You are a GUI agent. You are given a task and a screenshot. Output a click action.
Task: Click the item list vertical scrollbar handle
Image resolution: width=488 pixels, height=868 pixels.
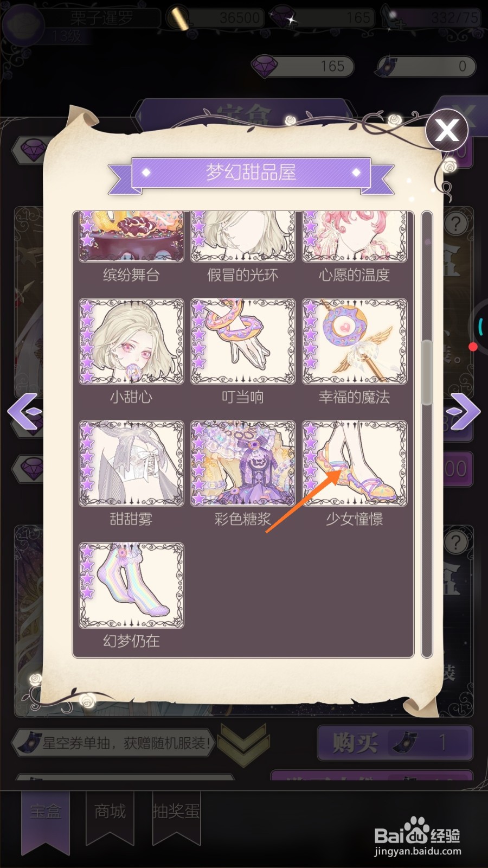[x=427, y=372]
